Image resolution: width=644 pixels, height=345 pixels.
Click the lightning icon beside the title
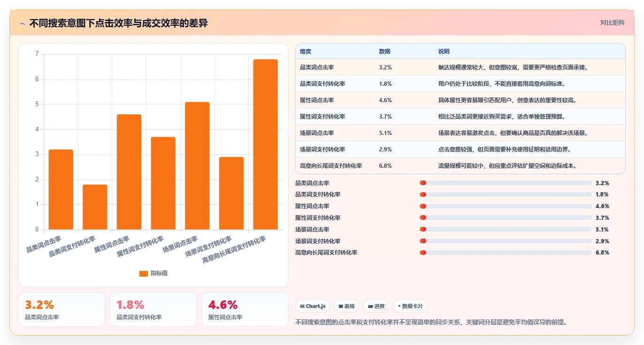coord(22,23)
